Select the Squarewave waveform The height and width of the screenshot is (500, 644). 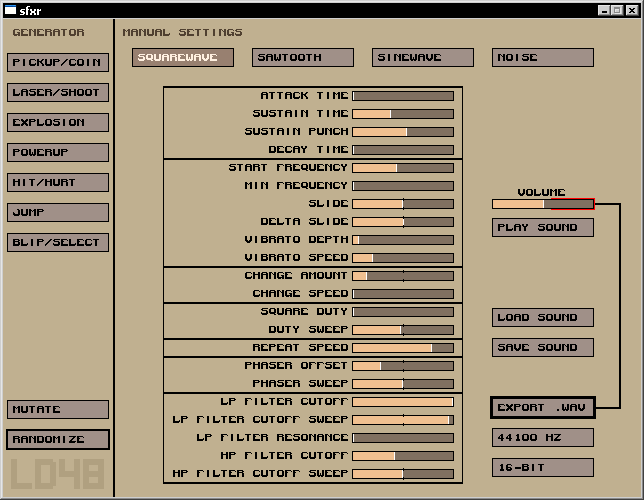tap(183, 58)
